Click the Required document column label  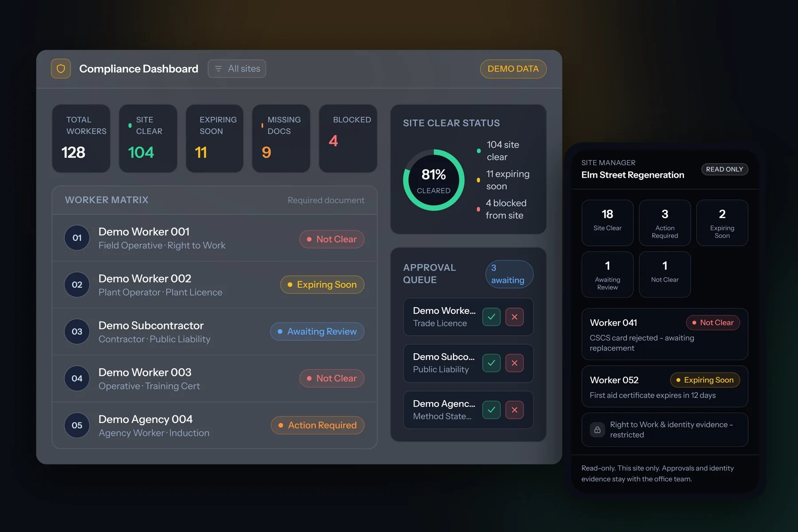[x=326, y=200]
